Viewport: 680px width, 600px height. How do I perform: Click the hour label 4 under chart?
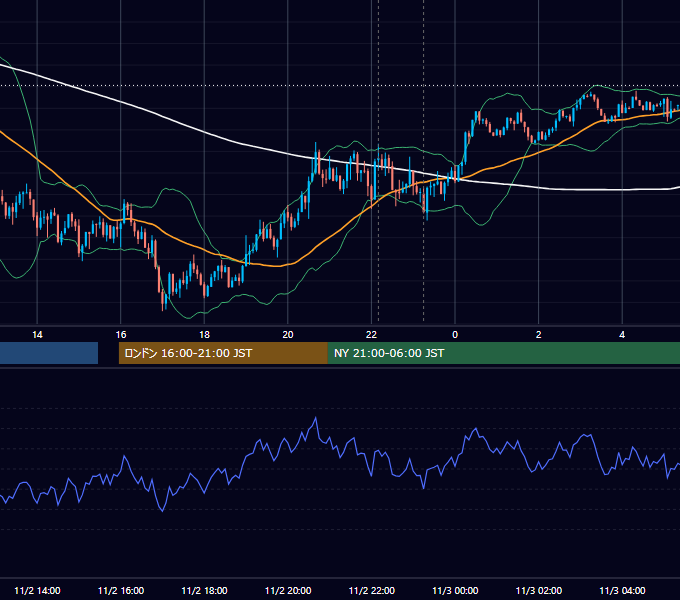click(x=622, y=334)
